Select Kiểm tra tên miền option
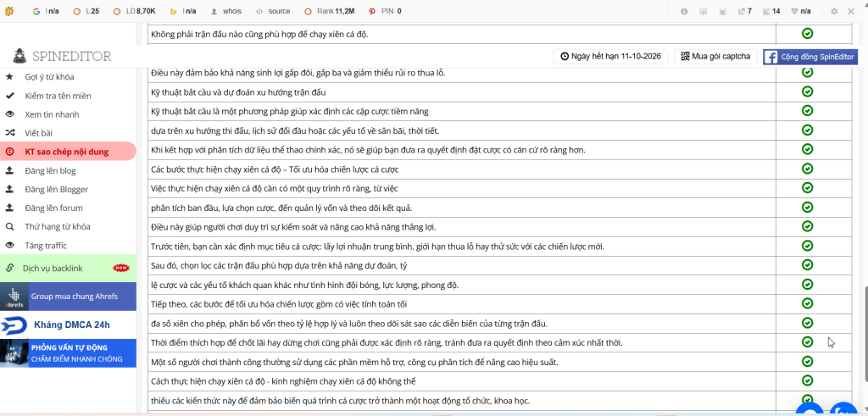 click(x=58, y=96)
